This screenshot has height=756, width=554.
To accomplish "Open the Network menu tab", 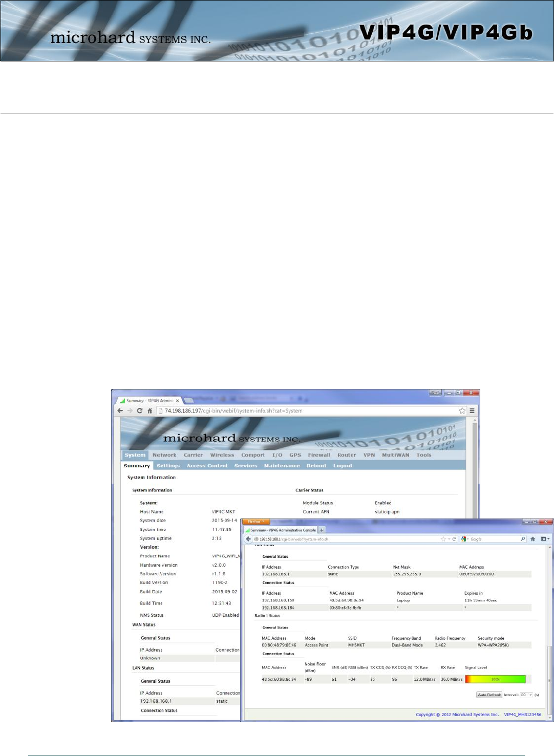I will (x=164, y=455).
